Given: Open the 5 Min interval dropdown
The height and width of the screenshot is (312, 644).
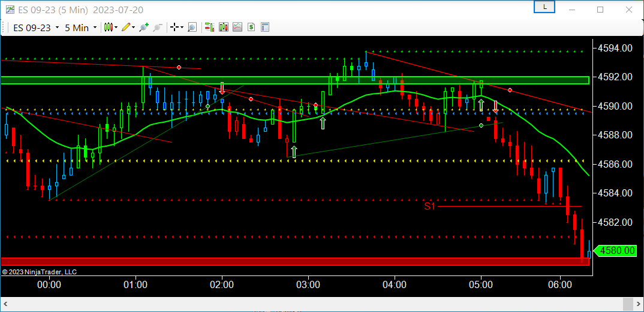Looking at the screenshot, I should [x=81, y=28].
